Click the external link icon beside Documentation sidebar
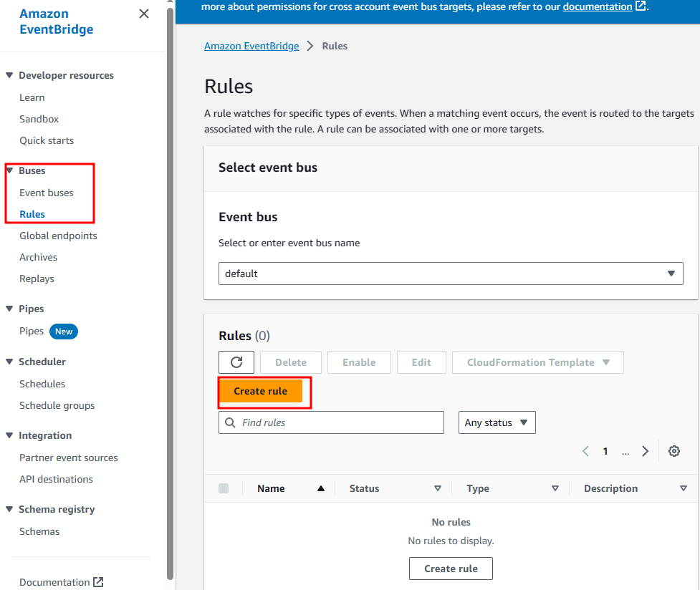This screenshot has width=700, height=590. click(x=98, y=582)
